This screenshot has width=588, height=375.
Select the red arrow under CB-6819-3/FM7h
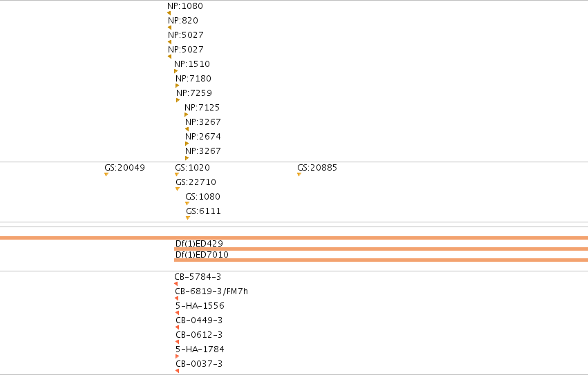(x=177, y=298)
